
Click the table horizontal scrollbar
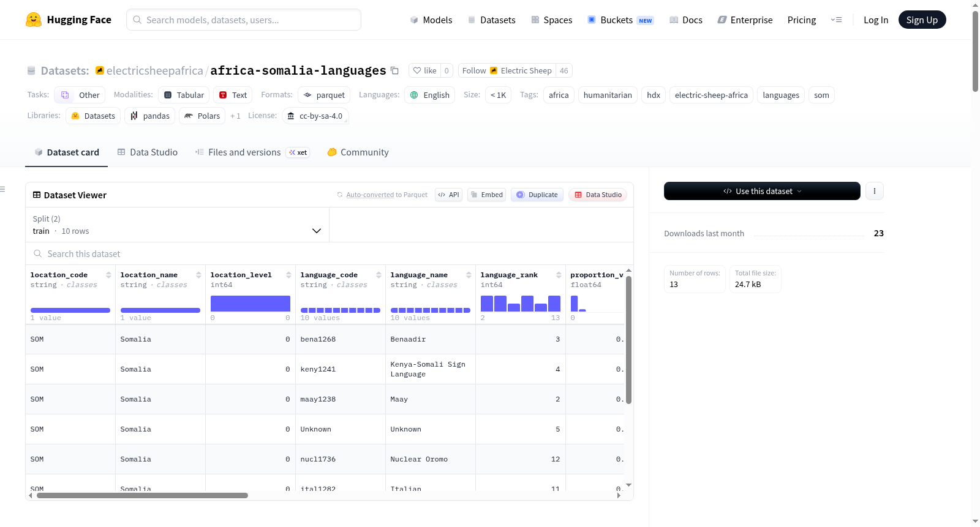coord(142,495)
